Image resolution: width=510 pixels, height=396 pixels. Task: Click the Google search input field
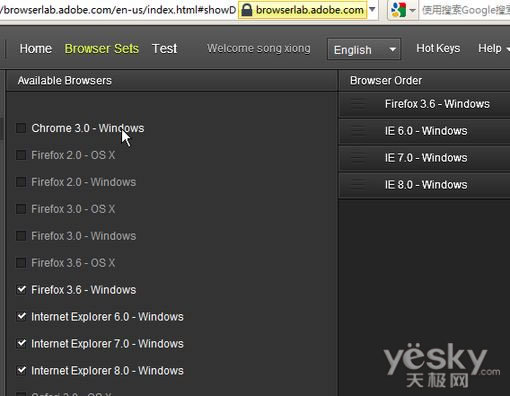click(x=465, y=10)
